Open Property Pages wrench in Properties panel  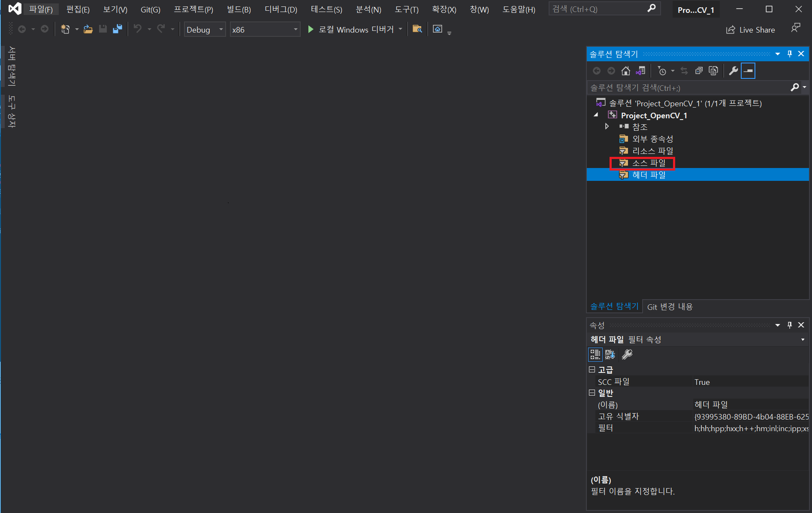tap(627, 354)
